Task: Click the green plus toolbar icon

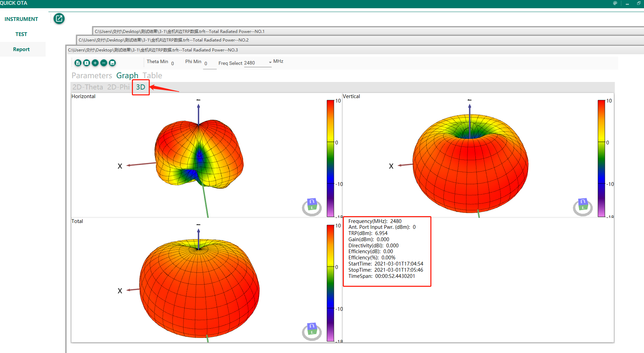Action: [95, 63]
